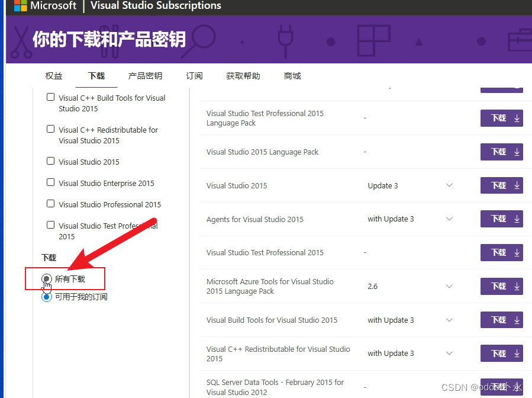Click the Microsoft logo icon
This screenshot has height=398, width=532.
click(20, 5)
